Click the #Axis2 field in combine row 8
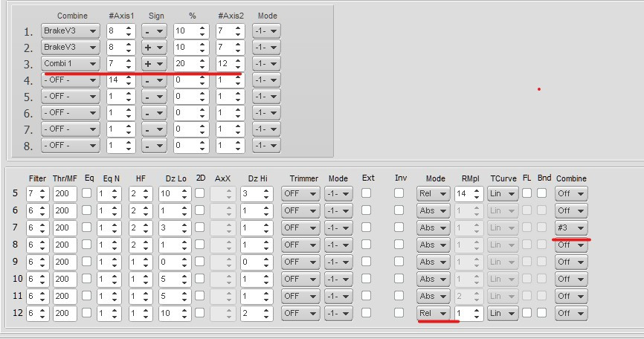This screenshot has height=339, width=644. (230, 145)
